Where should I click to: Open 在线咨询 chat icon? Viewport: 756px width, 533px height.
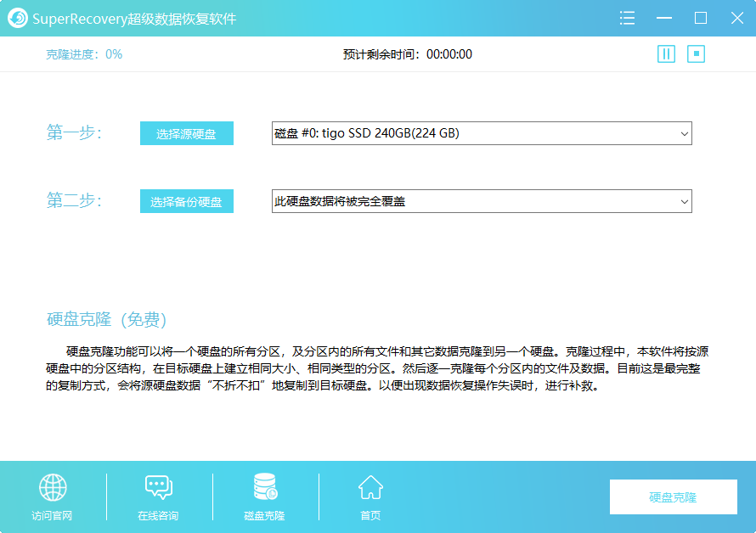click(159, 487)
